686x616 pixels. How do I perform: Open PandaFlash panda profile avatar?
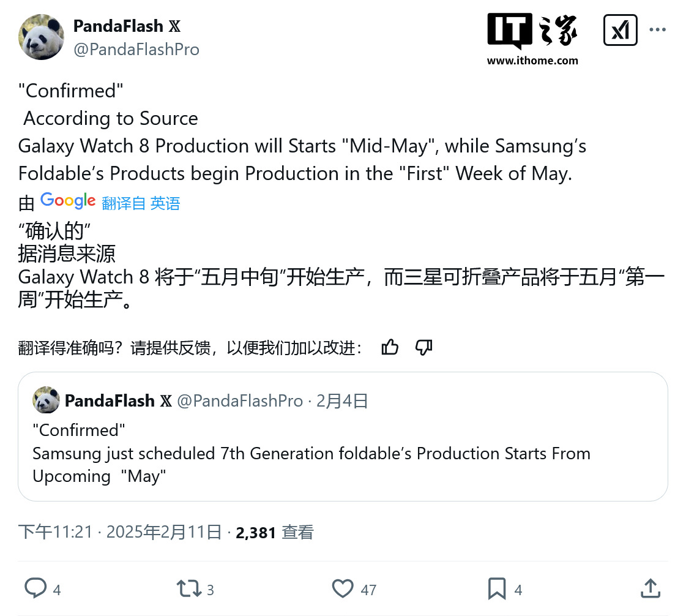pos(42,37)
